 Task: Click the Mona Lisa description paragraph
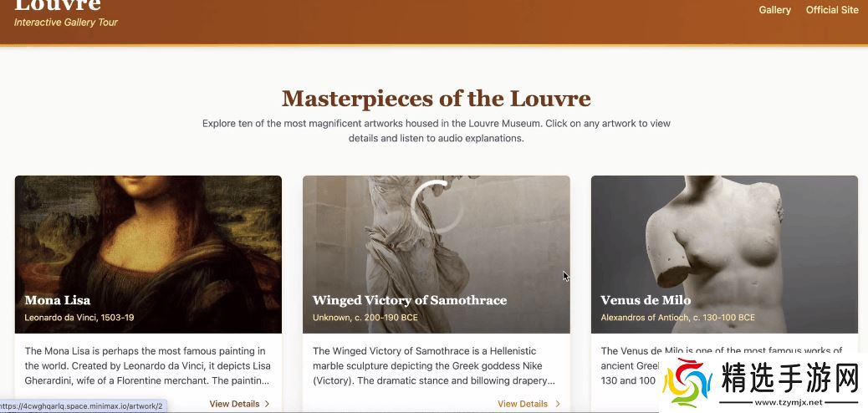tap(148, 366)
